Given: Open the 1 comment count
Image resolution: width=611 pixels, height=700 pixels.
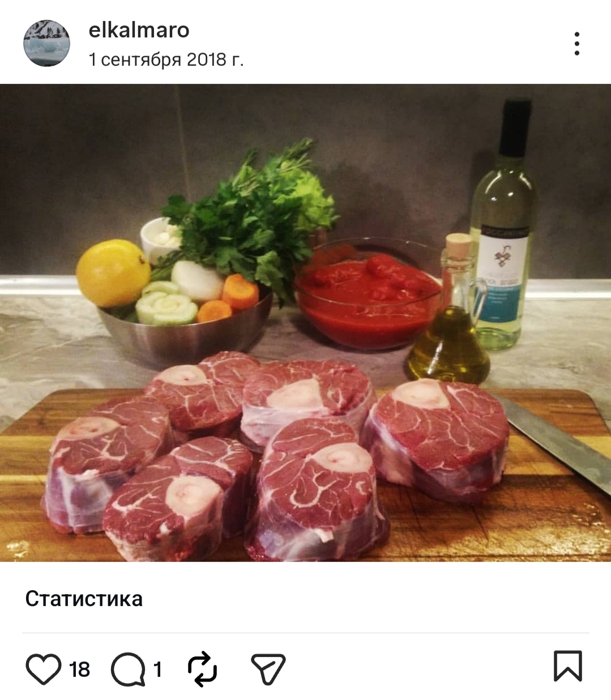Looking at the screenshot, I should pyautogui.click(x=157, y=669).
